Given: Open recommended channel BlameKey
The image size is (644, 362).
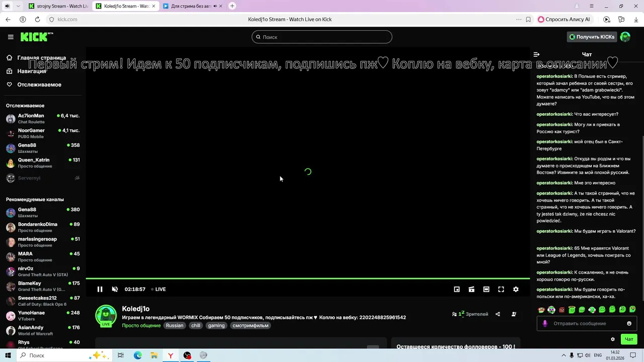Looking at the screenshot, I should (43, 286).
